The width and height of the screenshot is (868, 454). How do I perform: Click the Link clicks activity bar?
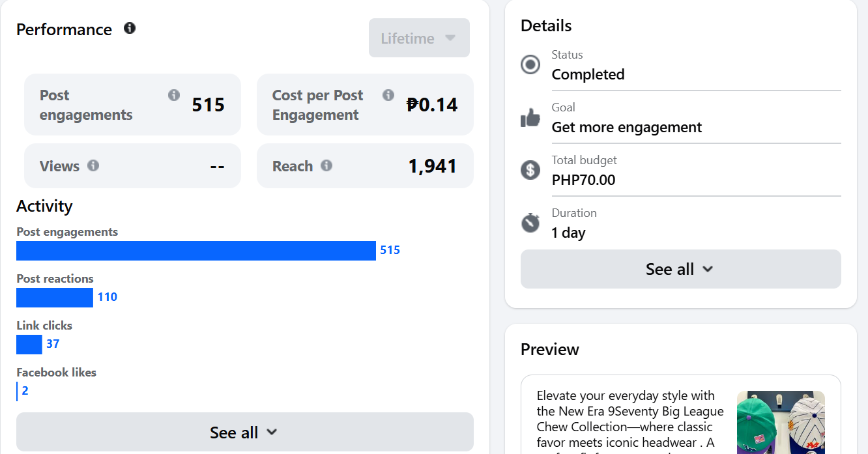29,345
